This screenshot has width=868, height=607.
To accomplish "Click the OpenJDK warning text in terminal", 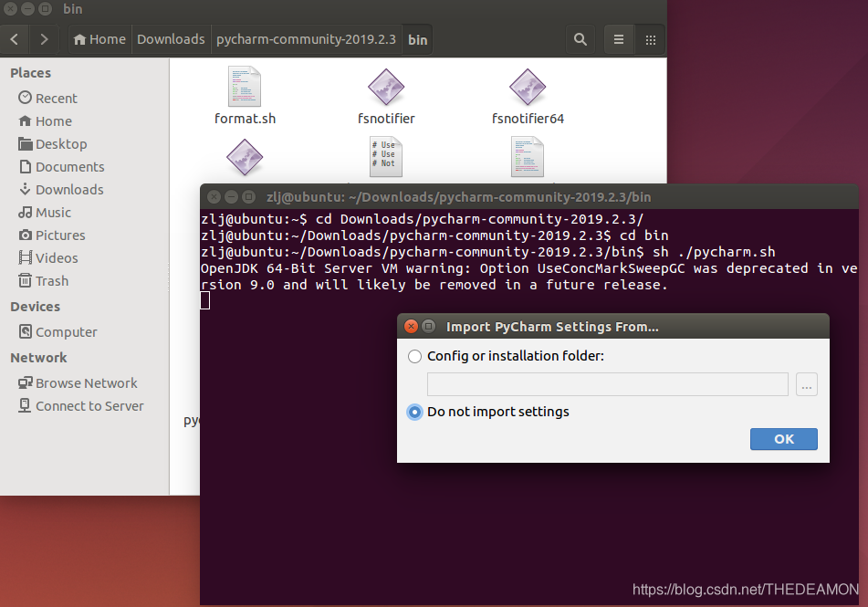I will (x=528, y=277).
